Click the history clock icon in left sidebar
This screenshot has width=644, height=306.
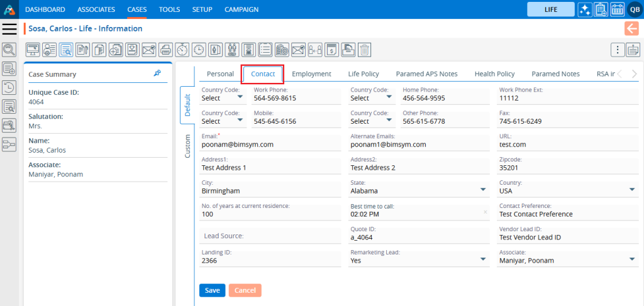pos(9,87)
